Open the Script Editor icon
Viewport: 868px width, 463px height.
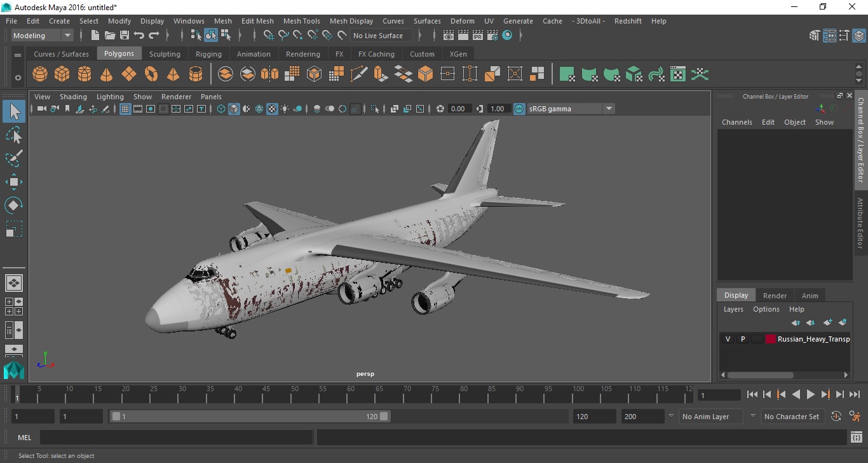pos(856,438)
